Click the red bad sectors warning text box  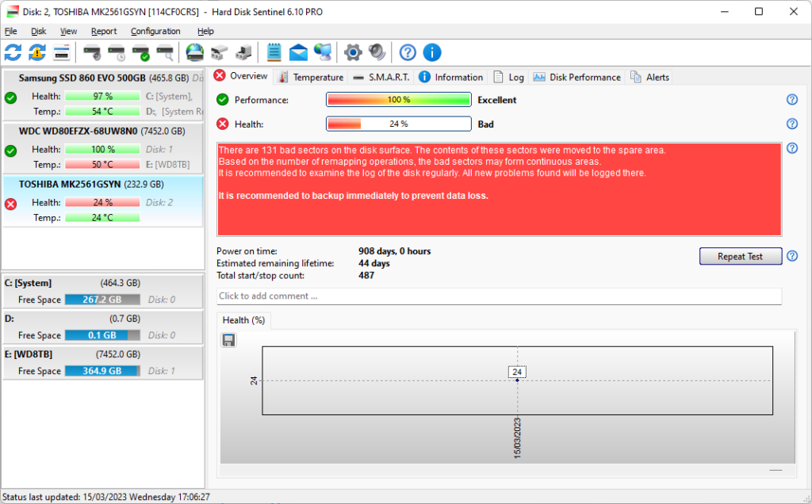[x=500, y=189]
